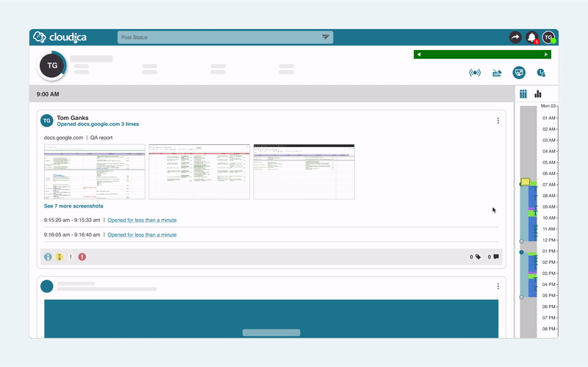588x367 pixels.
Task: Click the filled timeline dot near 01 PM
Action: coord(521,252)
